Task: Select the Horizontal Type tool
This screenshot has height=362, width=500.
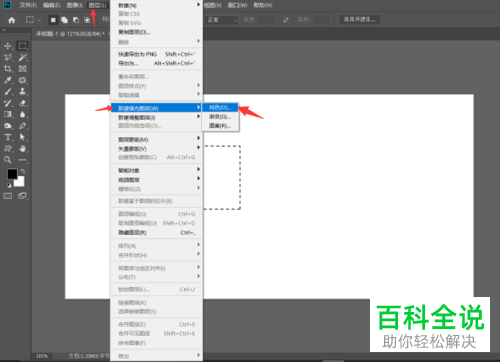Action: [x=8, y=137]
